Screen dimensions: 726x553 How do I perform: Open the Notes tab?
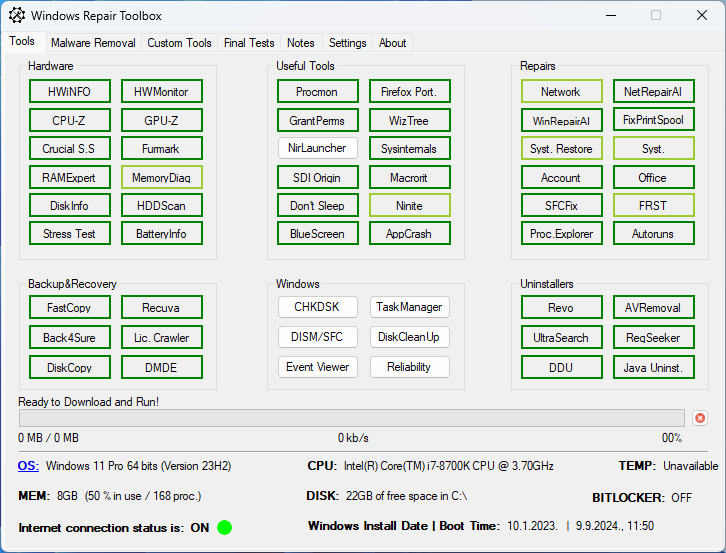tap(300, 43)
